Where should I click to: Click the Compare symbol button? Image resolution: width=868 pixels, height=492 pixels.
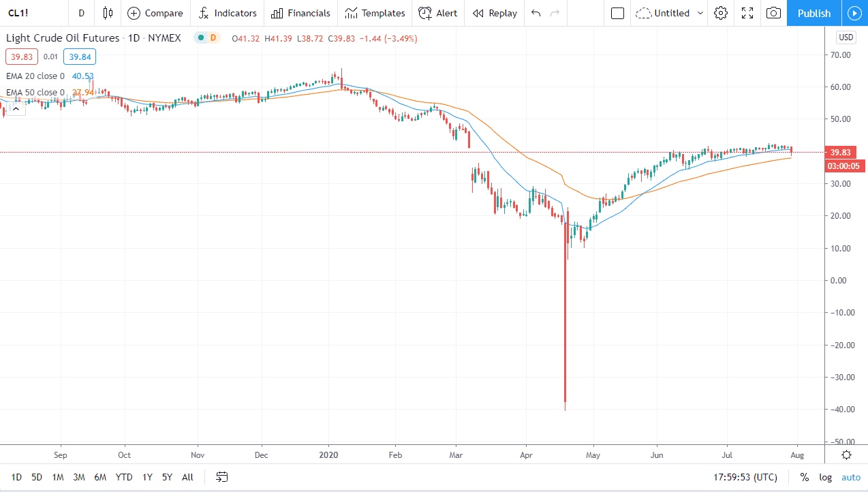click(x=155, y=13)
